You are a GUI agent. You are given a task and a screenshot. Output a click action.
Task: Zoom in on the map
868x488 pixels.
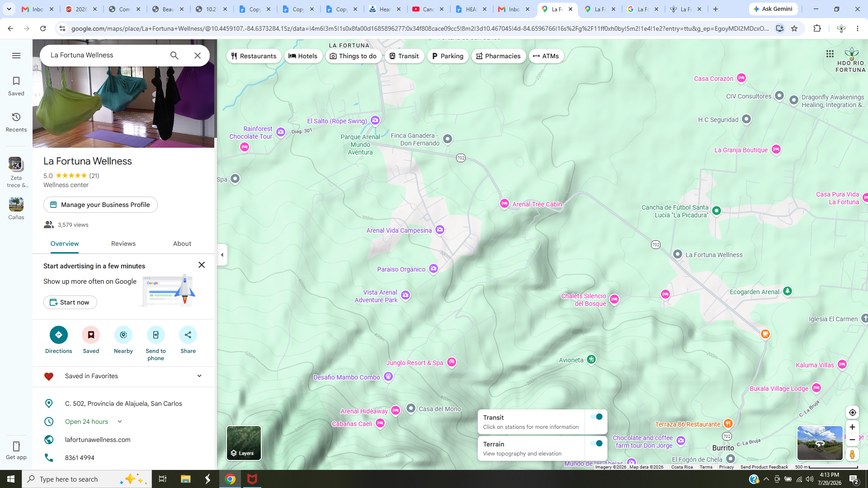click(852, 427)
